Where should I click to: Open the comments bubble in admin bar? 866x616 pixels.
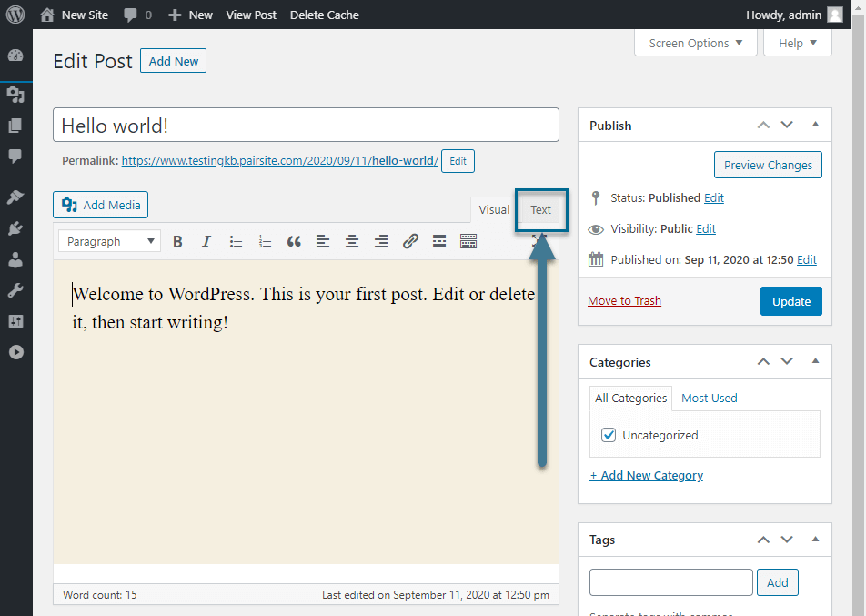click(x=137, y=15)
